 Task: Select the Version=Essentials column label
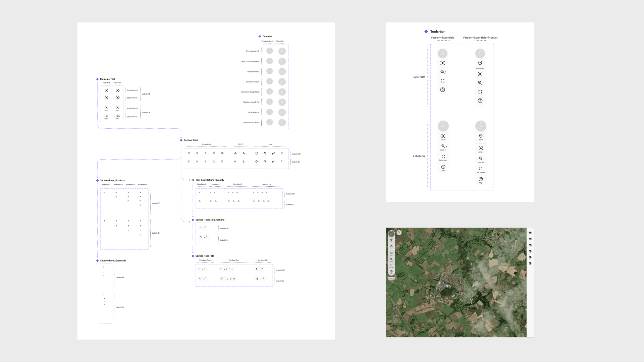[442, 38]
